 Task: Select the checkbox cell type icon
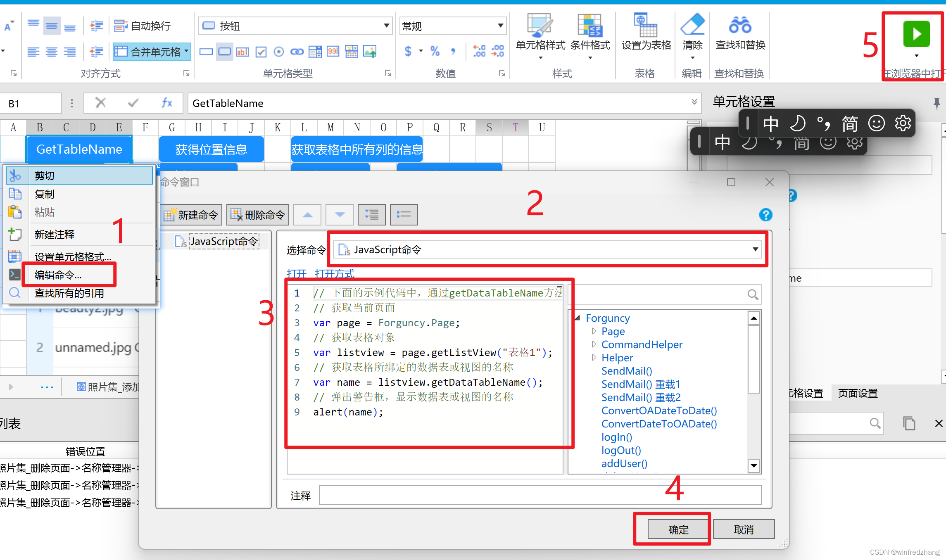click(x=261, y=52)
